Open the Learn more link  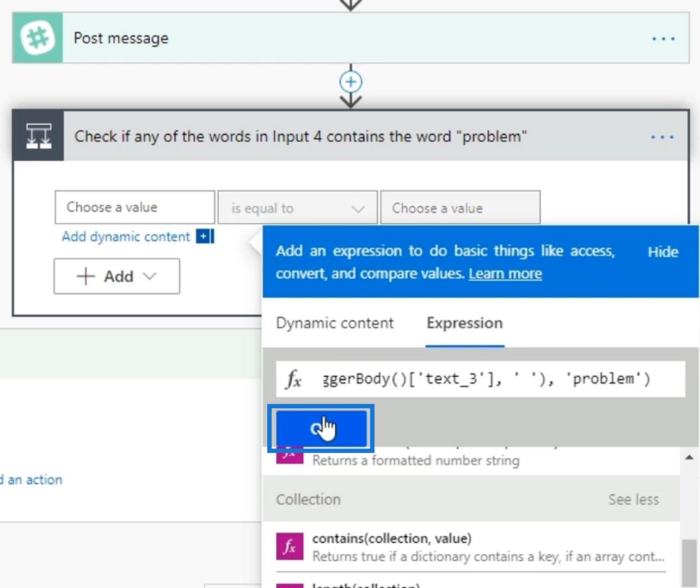[x=505, y=273]
